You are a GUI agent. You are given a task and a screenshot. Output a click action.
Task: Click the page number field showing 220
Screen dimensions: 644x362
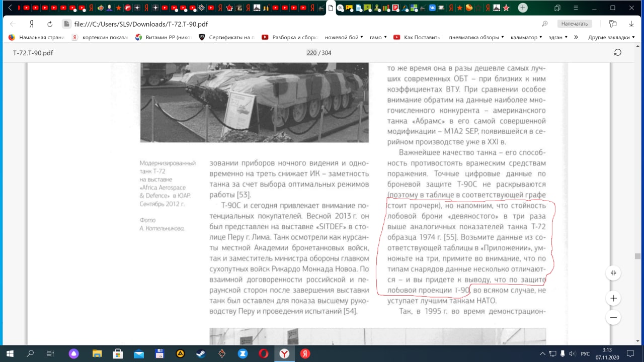coord(311,53)
